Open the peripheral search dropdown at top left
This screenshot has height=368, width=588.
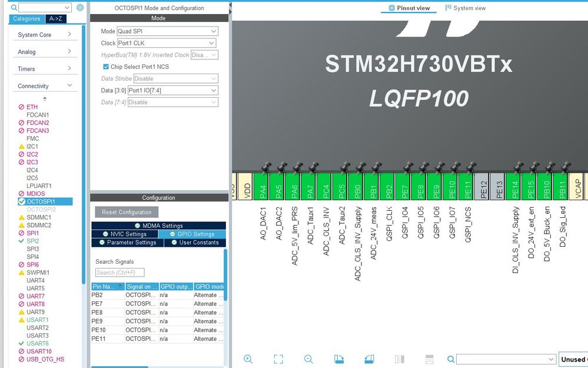coord(45,8)
